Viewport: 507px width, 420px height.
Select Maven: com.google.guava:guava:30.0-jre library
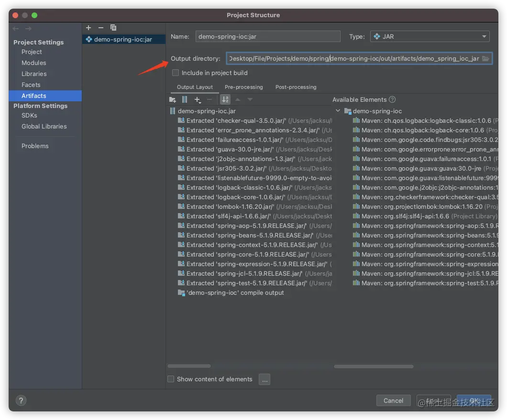[x=425, y=168]
